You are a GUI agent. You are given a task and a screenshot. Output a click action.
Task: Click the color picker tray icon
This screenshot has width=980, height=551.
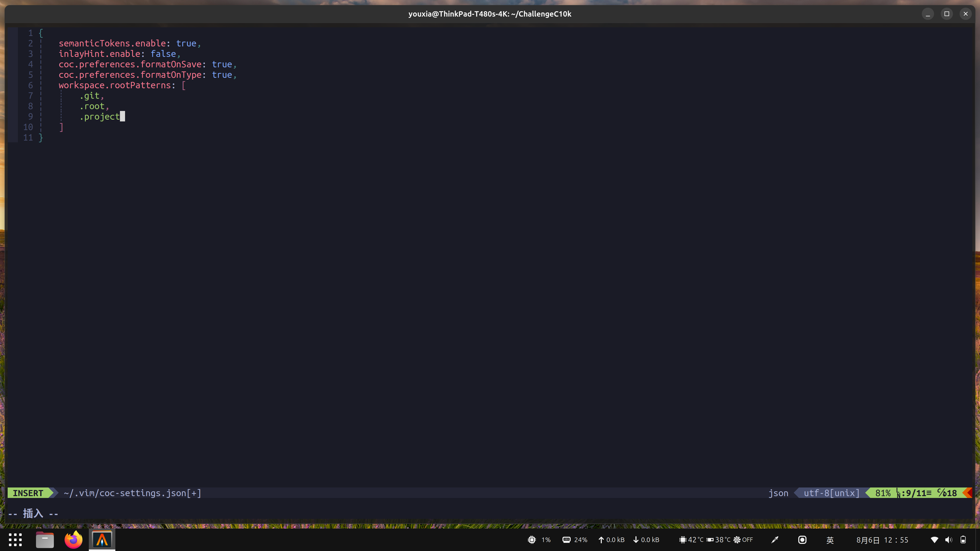pyautogui.click(x=775, y=540)
